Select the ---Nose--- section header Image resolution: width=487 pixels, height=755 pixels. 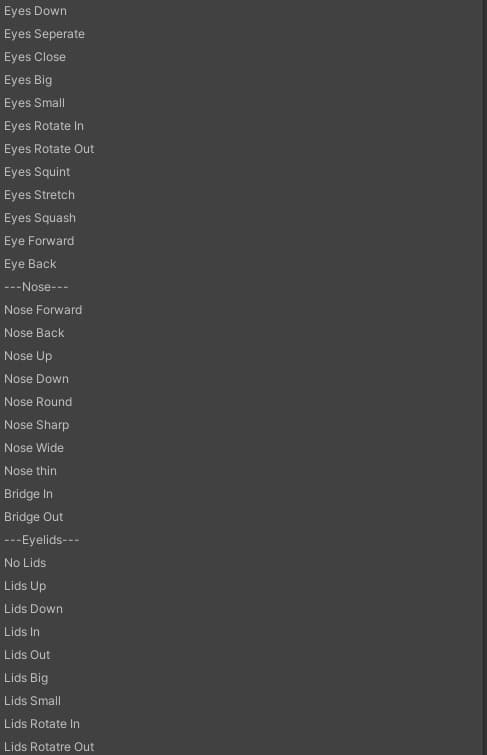[x=36, y=287]
